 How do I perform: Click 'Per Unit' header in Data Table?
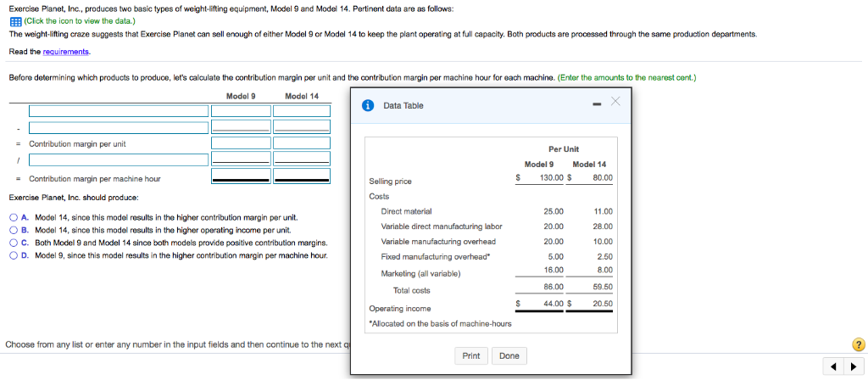tap(564, 149)
